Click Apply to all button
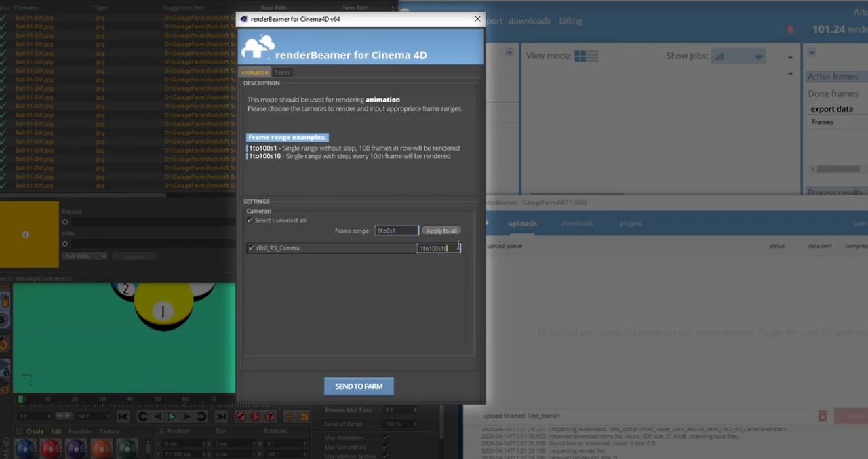868x459 pixels. point(441,231)
